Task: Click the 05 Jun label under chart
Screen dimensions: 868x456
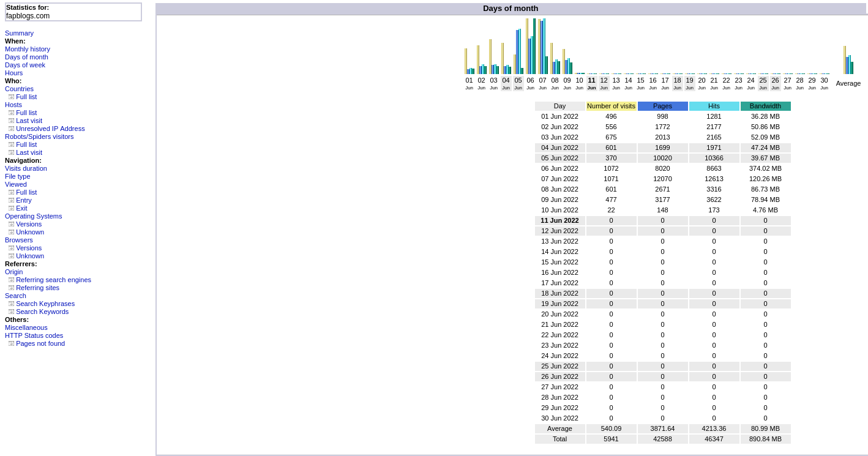Action: [518, 83]
